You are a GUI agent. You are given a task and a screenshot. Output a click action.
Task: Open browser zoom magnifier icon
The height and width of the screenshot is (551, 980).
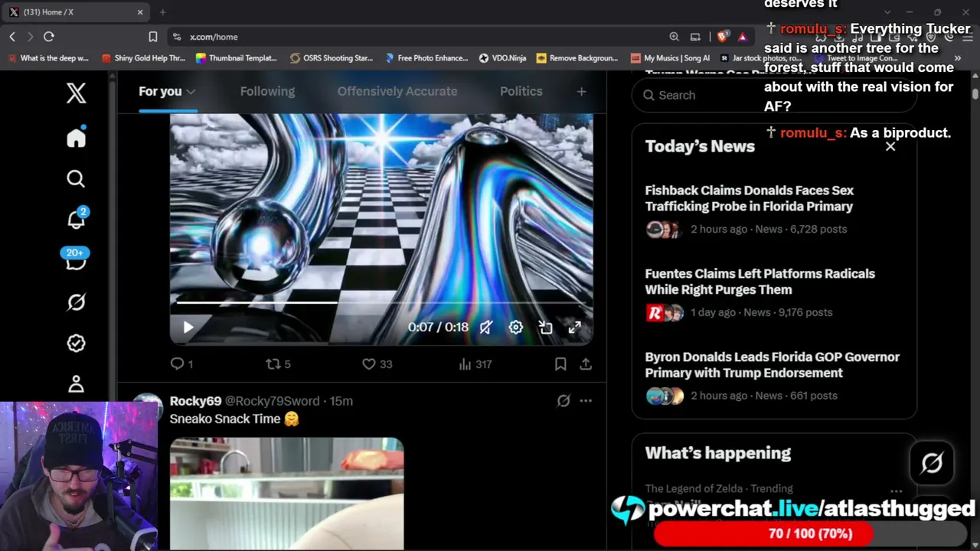674,37
